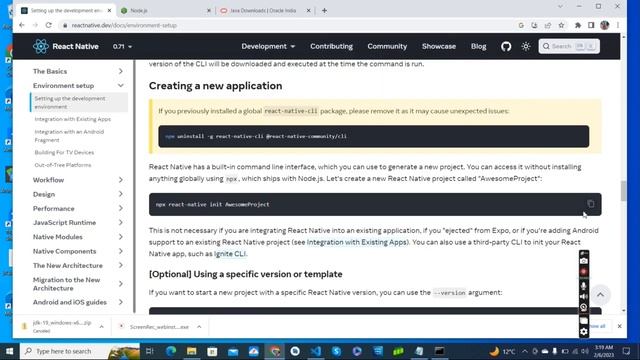Viewport: 640px width, 360px height.
Task: Open the recorder settings gear
Action: 584,332
